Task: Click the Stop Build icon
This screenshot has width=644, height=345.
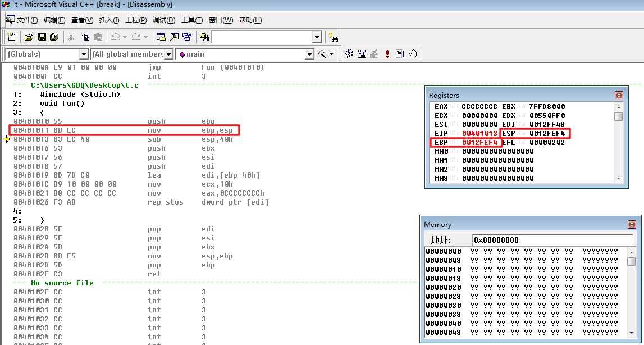Action: coord(374,54)
